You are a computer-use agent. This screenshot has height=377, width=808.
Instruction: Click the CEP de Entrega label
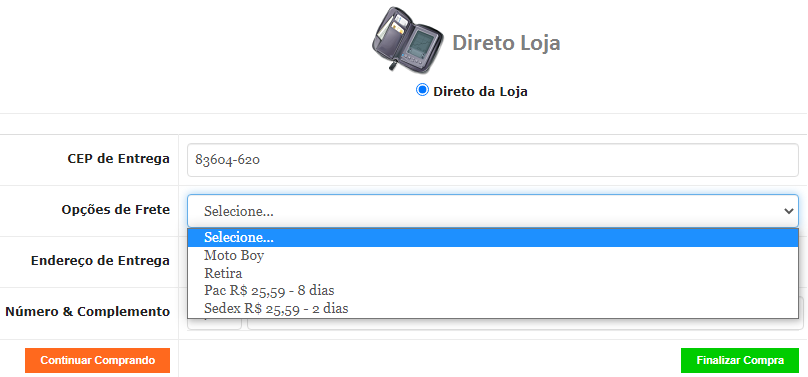pyautogui.click(x=119, y=159)
